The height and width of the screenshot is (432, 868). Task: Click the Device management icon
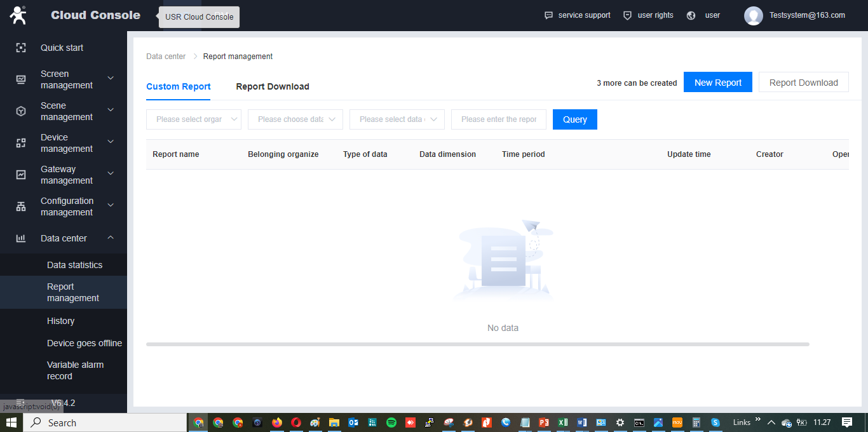[21, 143]
